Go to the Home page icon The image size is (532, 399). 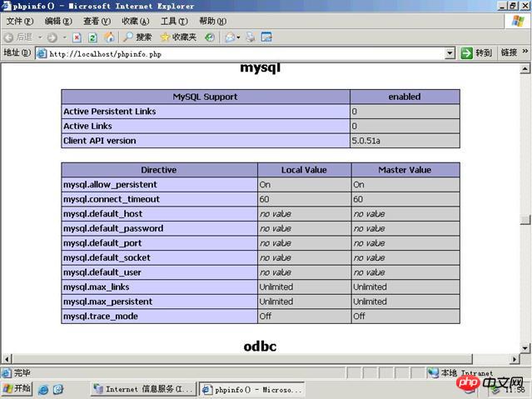(109, 37)
